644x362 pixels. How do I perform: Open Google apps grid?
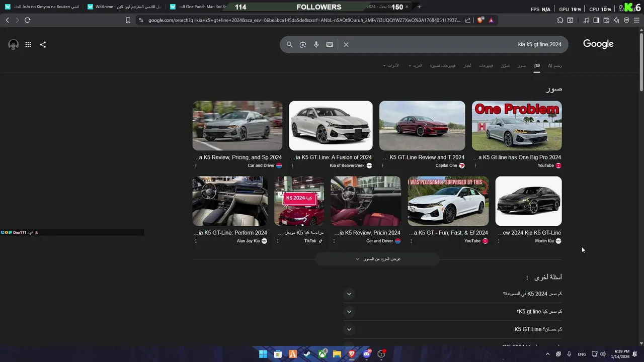(x=28, y=44)
